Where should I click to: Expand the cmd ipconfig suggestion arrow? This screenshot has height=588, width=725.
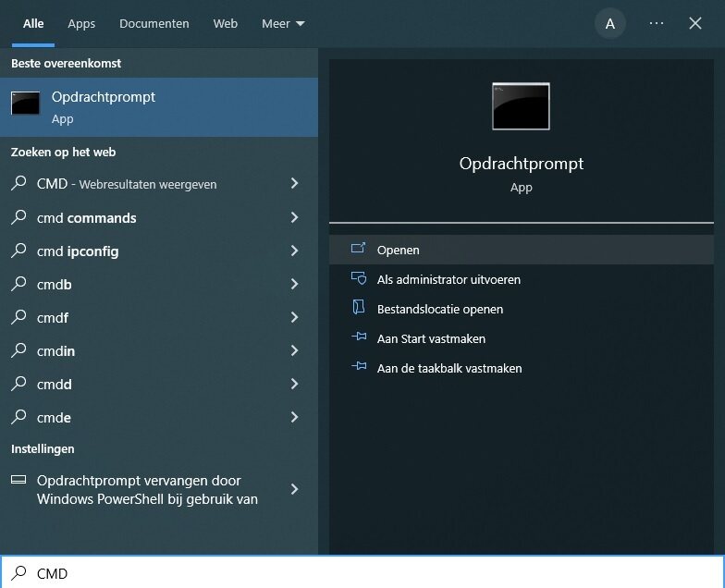pyautogui.click(x=294, y=251)
